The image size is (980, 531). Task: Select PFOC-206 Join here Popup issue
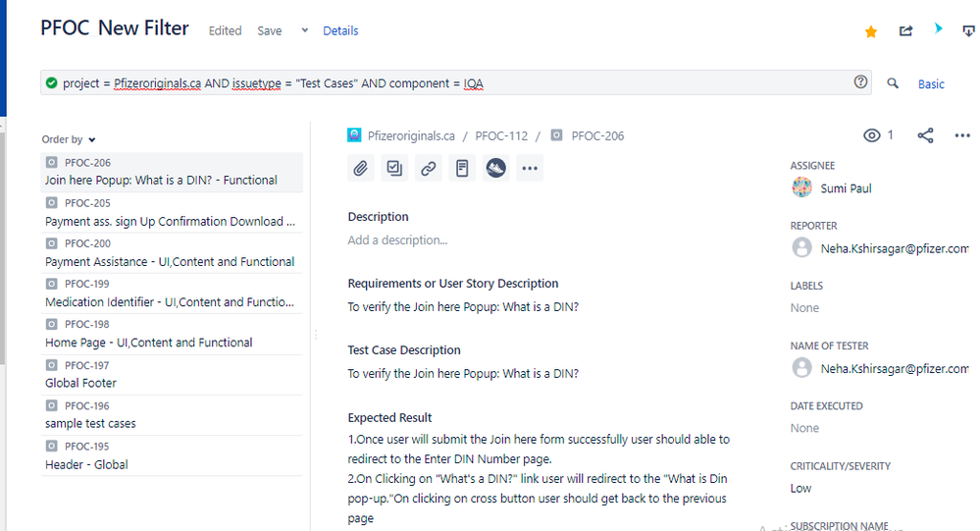tap(172, 172)
